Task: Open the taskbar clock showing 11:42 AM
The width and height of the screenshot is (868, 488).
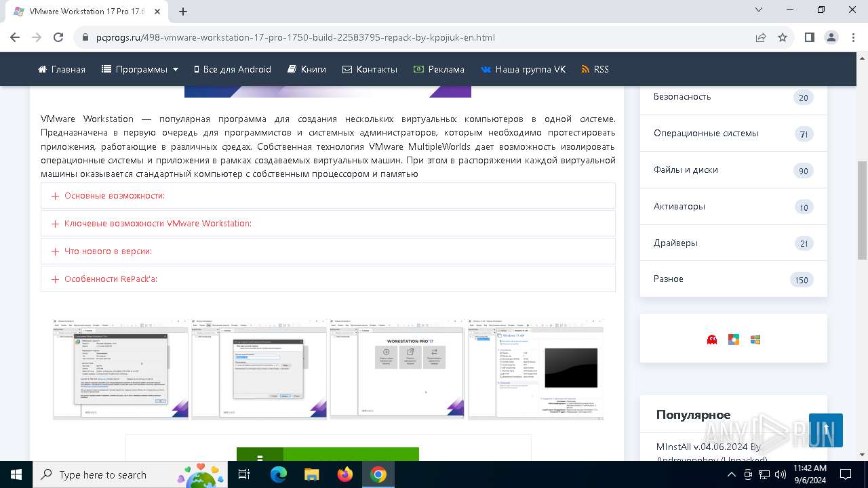Action: coord(810,474)
